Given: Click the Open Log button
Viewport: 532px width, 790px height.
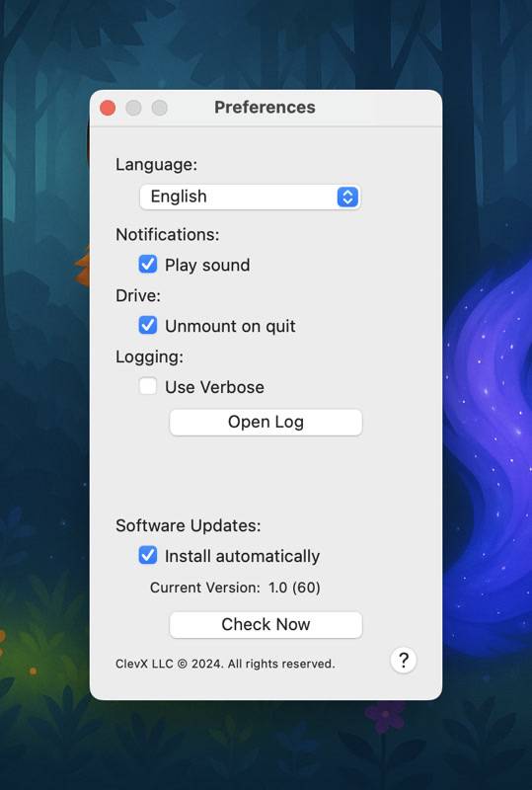Looking at the screenshot, I should point(266,422).
